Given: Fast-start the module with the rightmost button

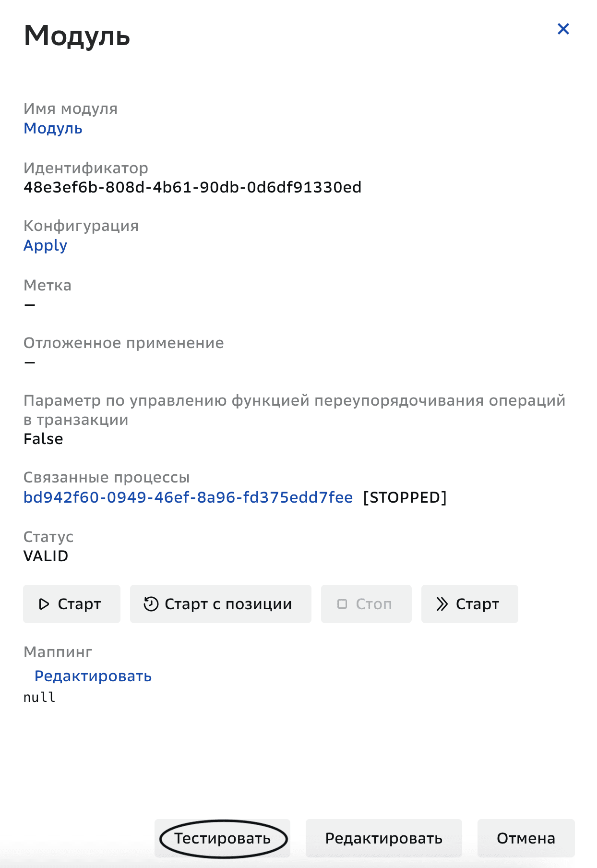Looking at the screenshot, I should pos(469,604).
